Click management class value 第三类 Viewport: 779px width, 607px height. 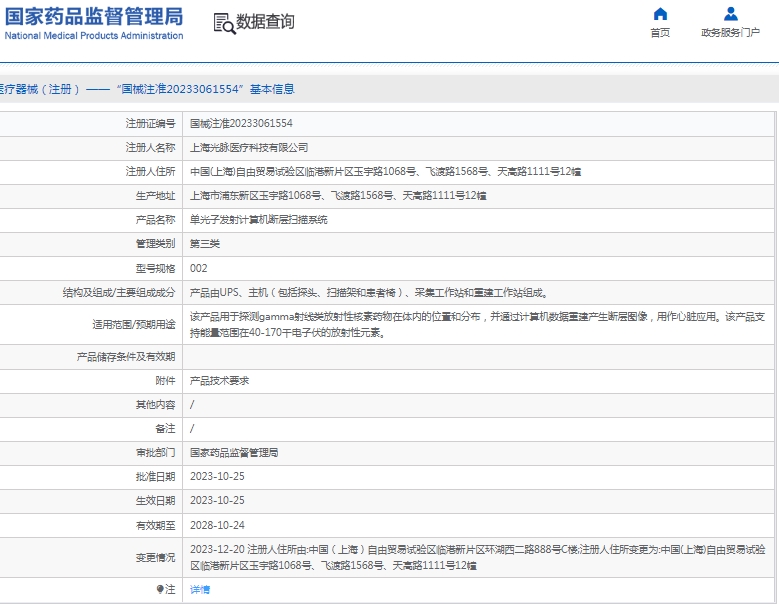point(205,244)
